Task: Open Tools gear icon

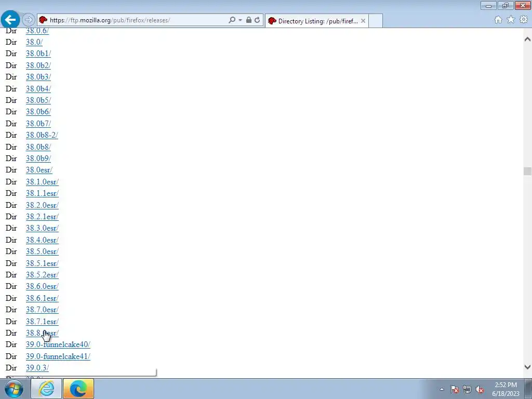Action: [524, 20]
